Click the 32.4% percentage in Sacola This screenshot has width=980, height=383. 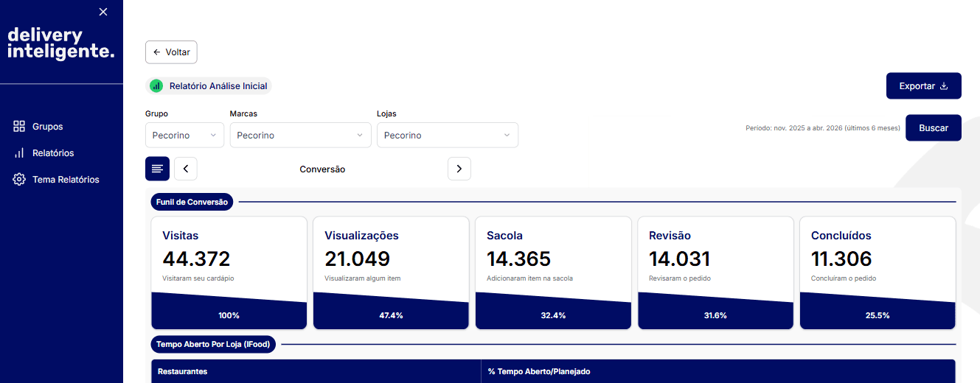click(553, 315)
